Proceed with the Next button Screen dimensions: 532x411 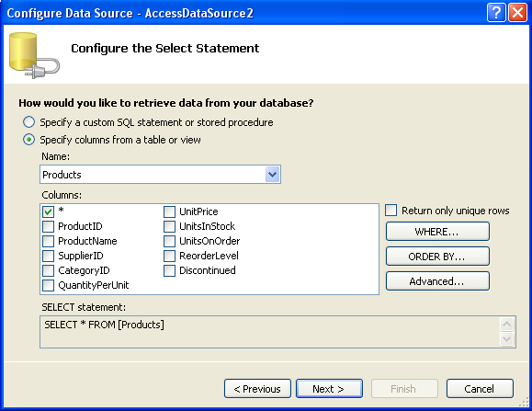[x=329, y=389]
